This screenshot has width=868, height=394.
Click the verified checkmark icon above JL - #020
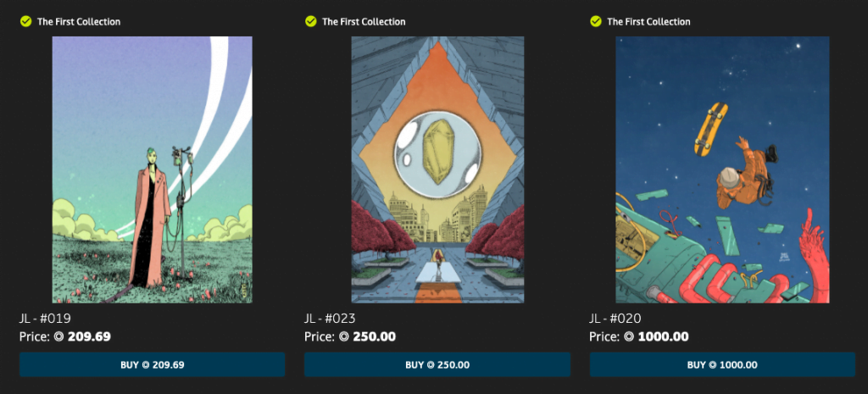596,21
